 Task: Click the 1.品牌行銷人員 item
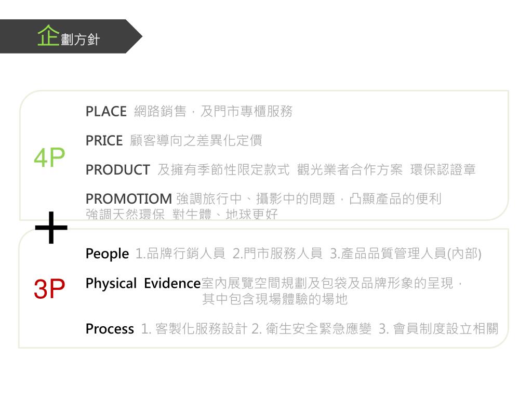[x=180, y=254]
